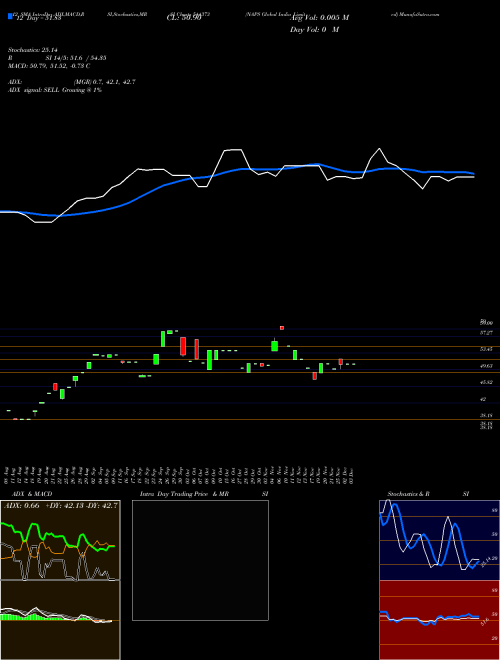Click the 45.82 price axis label
The height and width of the screenshot is (660, 500).
[487, 382]
